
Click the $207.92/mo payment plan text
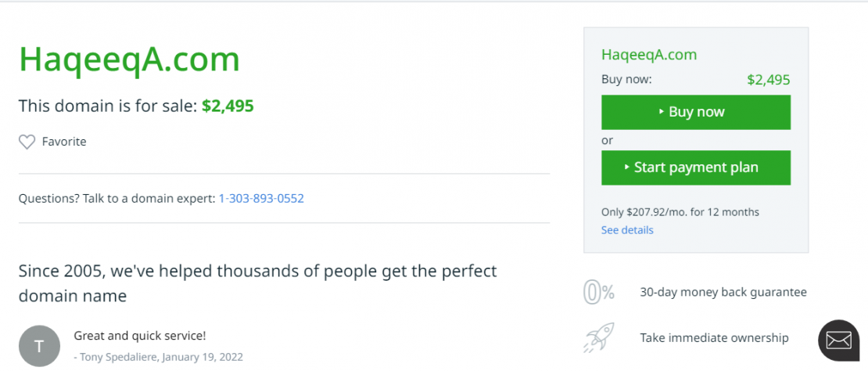680,212
